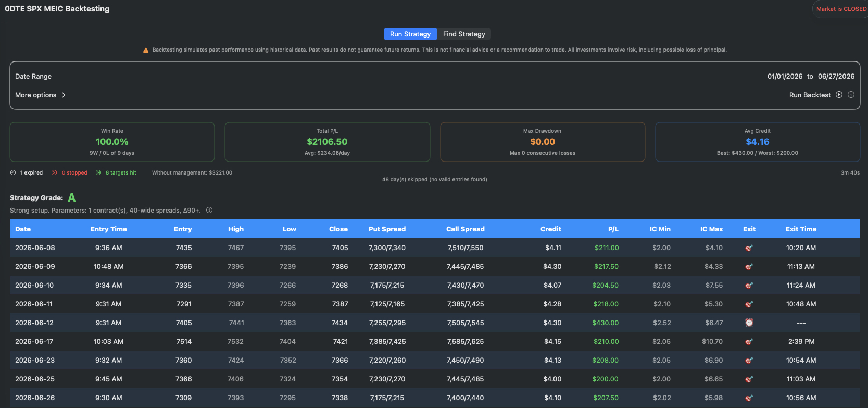
Task: Click entry time 10:48 AM cell
Action: [108, 266]
